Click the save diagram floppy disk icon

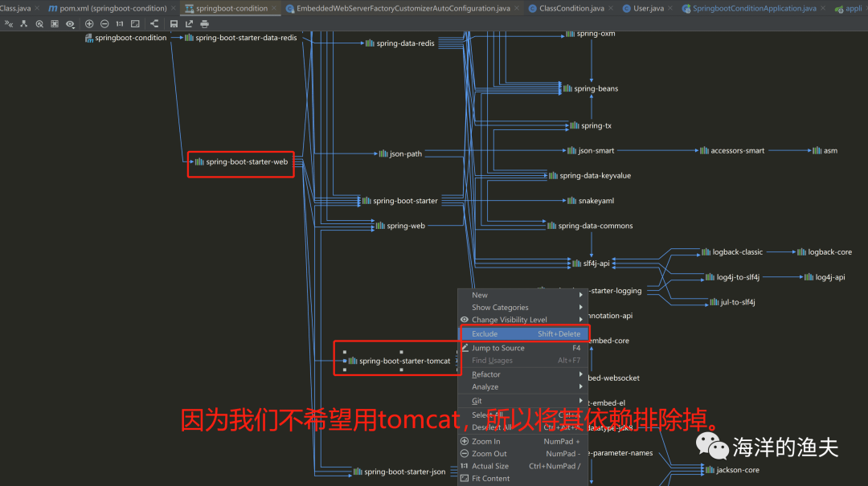pyautogui.click(x=174, y=24)
